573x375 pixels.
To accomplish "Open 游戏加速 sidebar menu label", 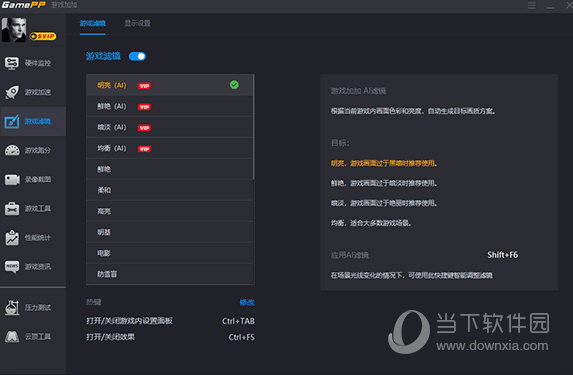I will click(x=38, y=92).
